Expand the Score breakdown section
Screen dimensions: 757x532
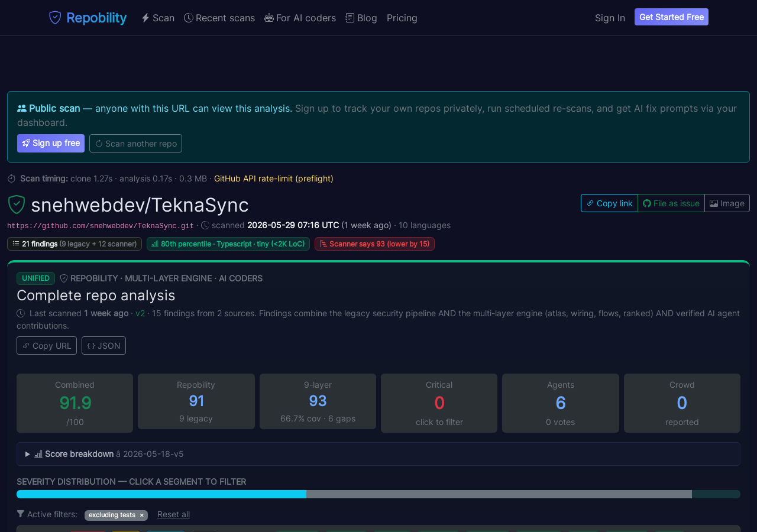point(378,454)
